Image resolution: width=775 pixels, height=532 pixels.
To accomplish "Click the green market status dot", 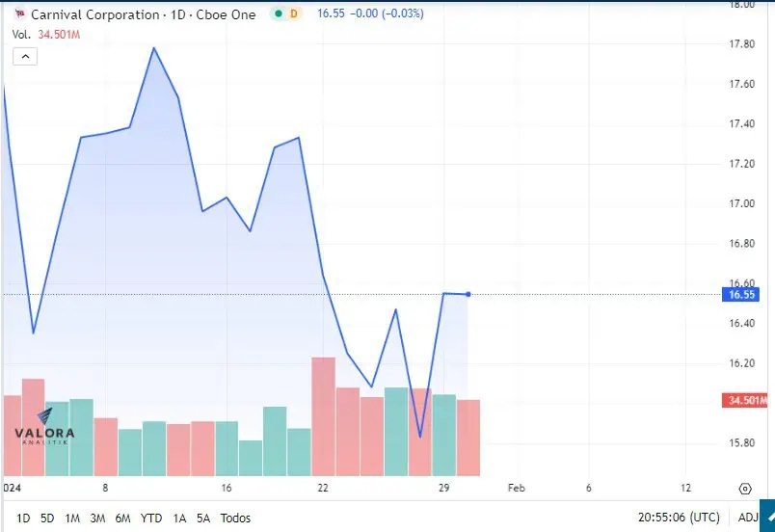I will [279, 13].
